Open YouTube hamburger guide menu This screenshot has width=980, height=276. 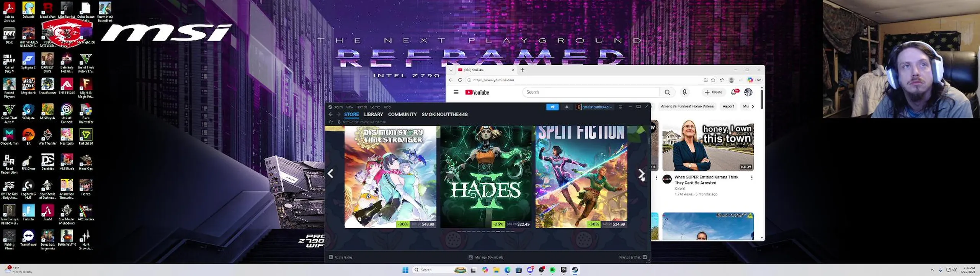456,92
